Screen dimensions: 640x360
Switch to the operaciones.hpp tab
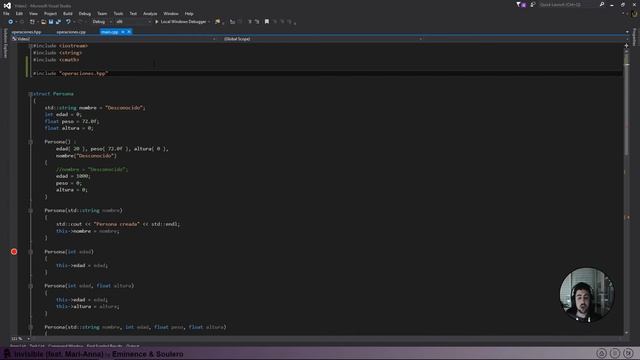point(27,32)
